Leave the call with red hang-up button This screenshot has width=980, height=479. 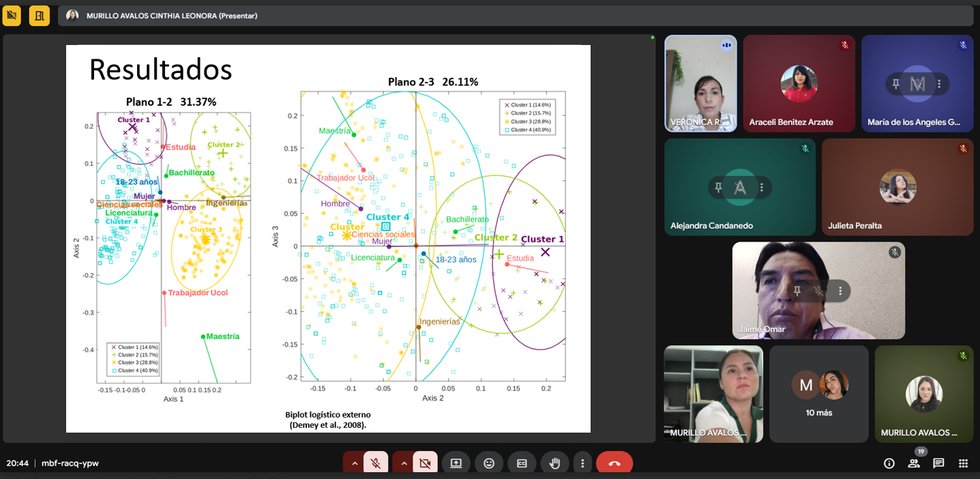[x=614, y=463]
